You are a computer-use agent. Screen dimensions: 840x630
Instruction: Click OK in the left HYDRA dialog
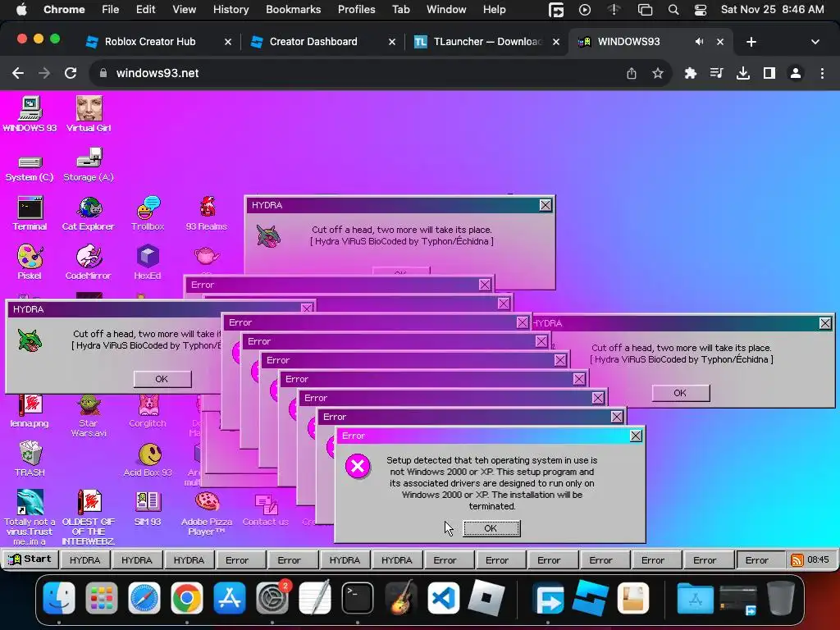pyautogui.click(x=162, y=379)
